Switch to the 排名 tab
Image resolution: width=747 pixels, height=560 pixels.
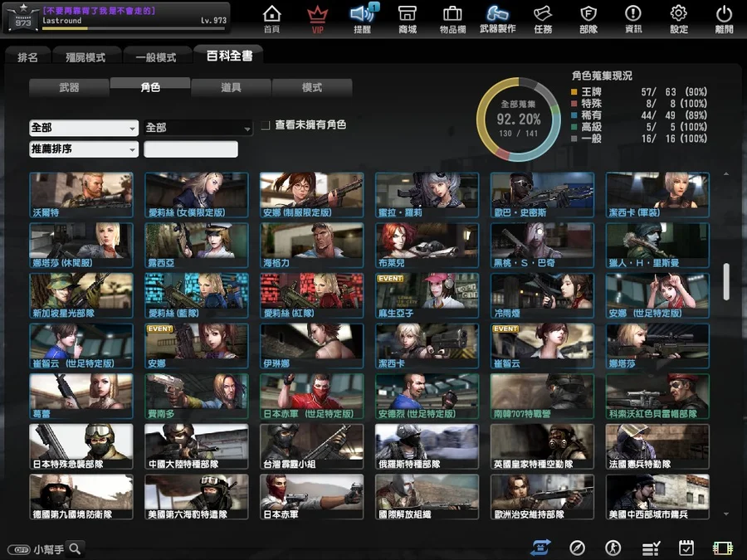(x=27, y=57)
